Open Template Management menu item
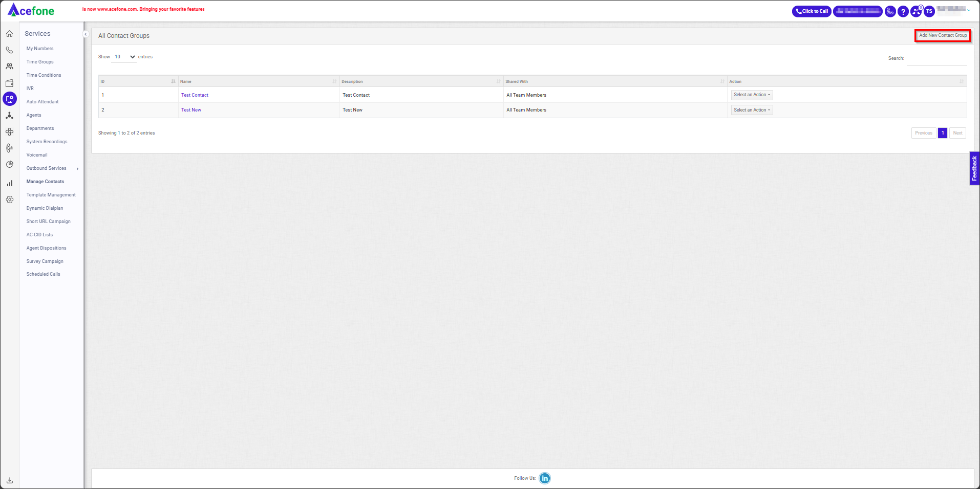The width and height of the screenshot is (980, 489). pos(51,195)
